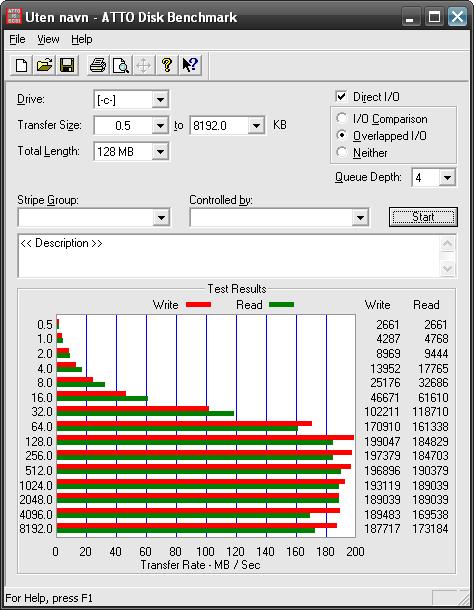Click the green read bar for 32.0
The width and height of the screenshot is (474, 610).
coord(145,414)
